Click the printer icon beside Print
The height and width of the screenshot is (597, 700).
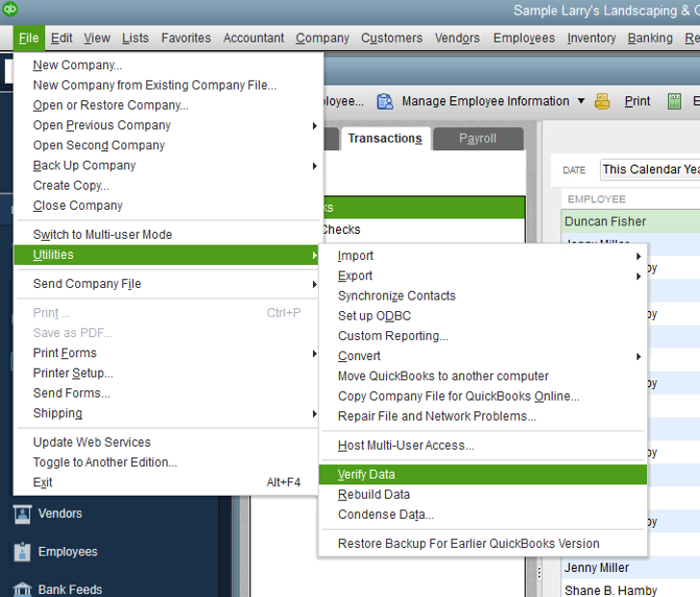(x=602, y=101)
